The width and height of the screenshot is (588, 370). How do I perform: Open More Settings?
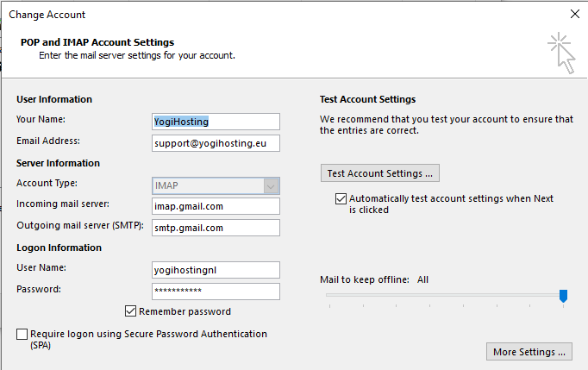(529, 352)
